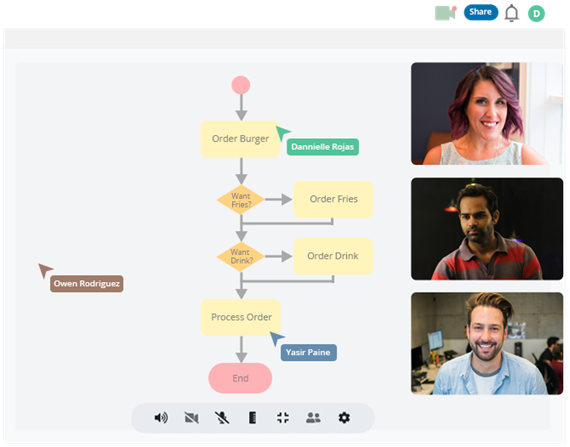Open call settings gear icon
The image size is (570, 447).
[x=344, y=418]
